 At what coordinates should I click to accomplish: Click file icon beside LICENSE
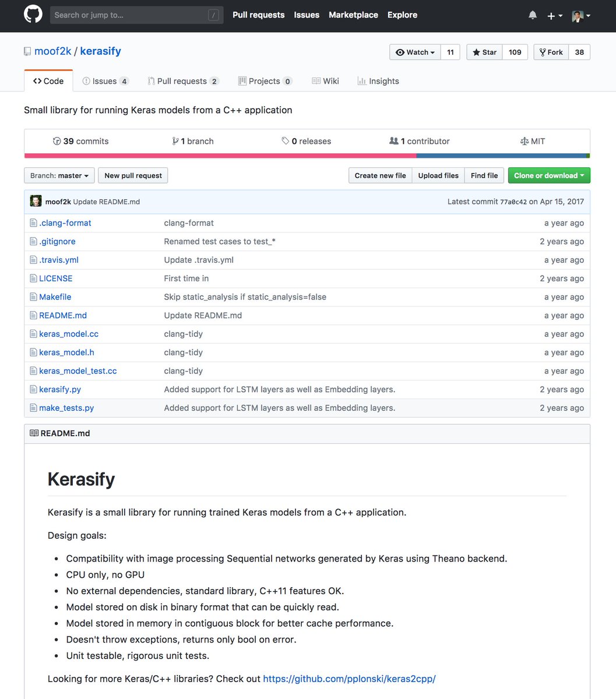[x=34, y=278]
